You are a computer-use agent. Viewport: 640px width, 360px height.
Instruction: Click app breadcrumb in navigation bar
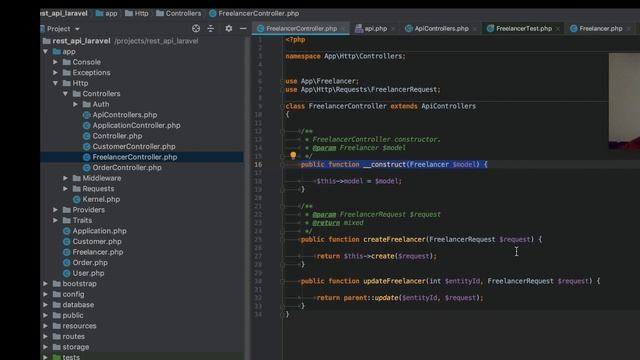107,13
